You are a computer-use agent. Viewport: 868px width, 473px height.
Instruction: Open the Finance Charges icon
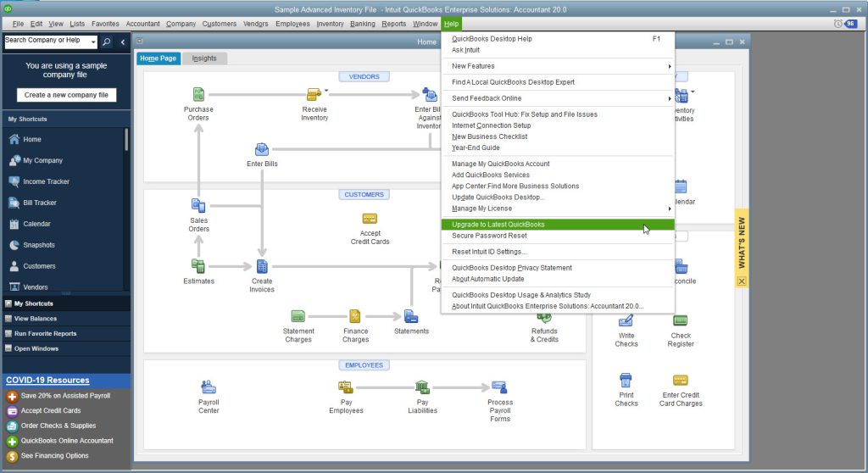355,316
